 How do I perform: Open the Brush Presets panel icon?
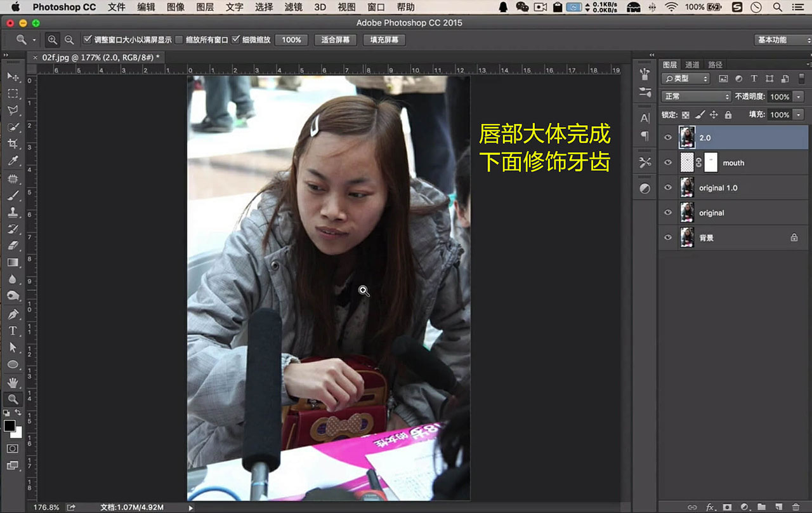pos(645,92)
